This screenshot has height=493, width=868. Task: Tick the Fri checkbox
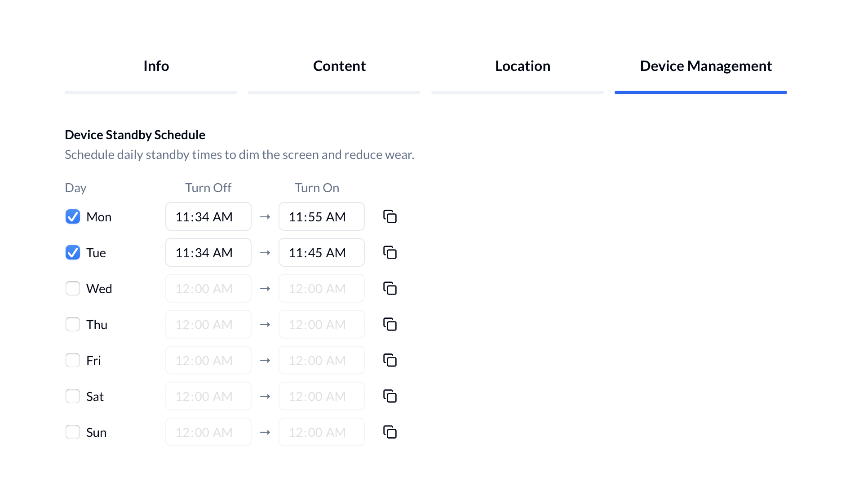pos(73,360)
